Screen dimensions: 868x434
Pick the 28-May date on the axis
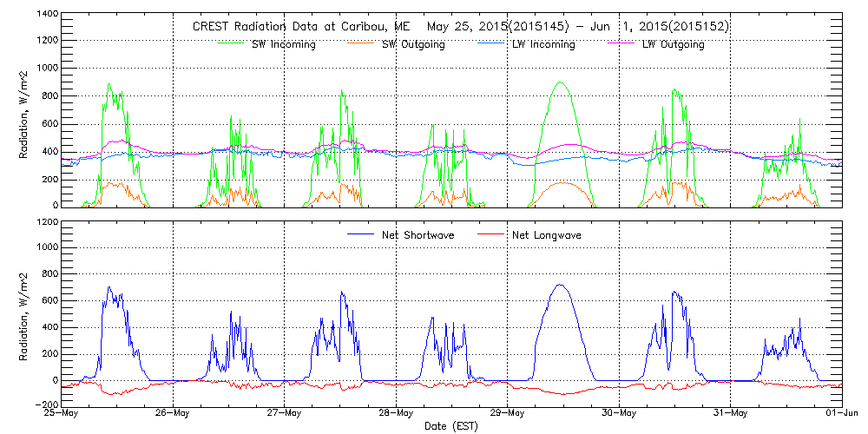point(396,413)
